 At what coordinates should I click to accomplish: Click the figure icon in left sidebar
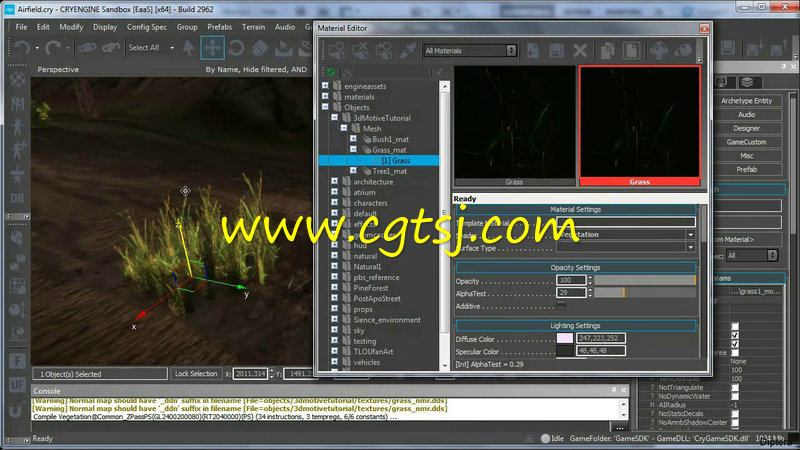point(17,126)
